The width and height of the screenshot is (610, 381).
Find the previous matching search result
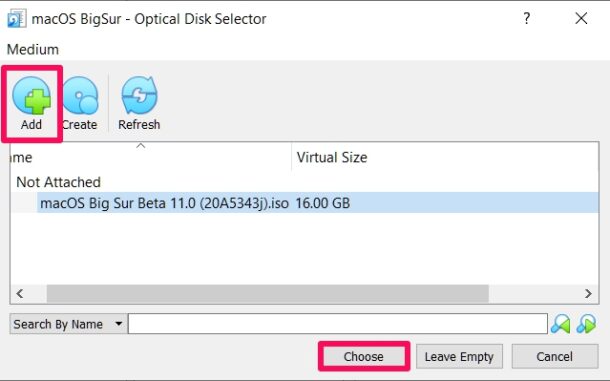point(561,324)
